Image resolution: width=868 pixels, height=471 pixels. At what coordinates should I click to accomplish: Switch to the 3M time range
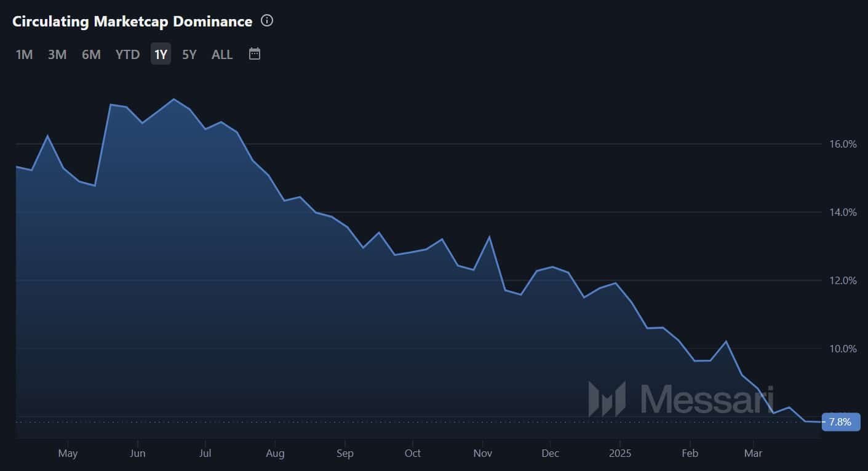pyautogui.click(x=57, y=55)
